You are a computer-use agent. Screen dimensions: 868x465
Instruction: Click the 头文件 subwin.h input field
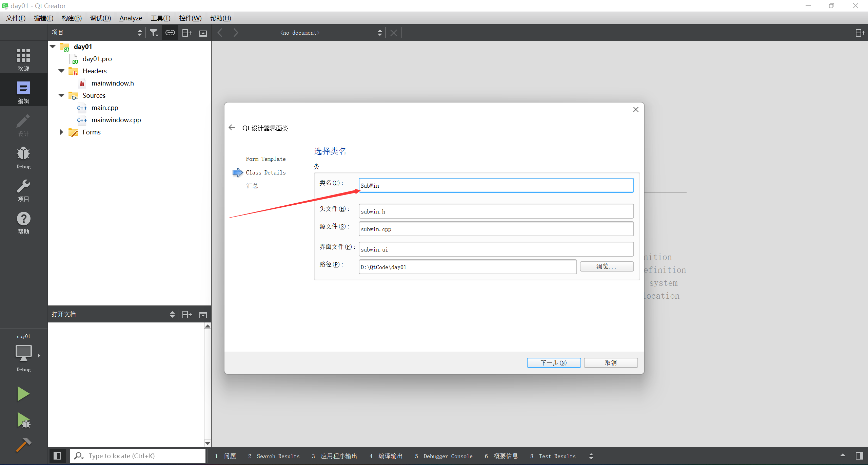click(496, 211)
